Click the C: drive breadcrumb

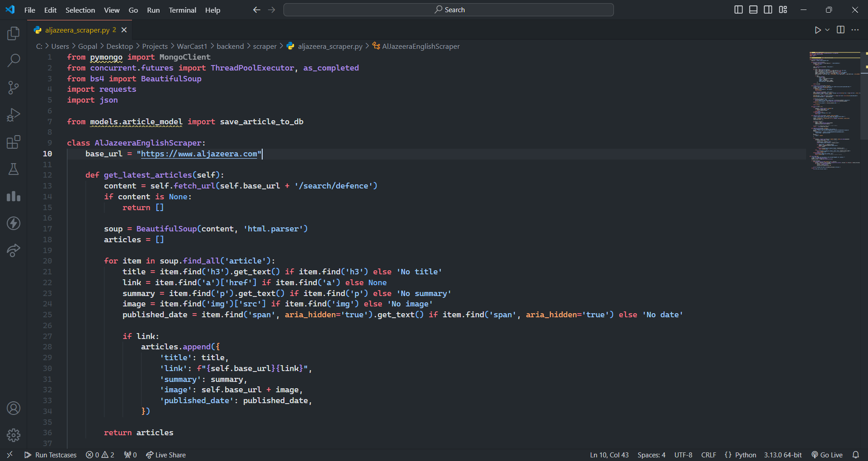pyautogui.click(x=39, y=46)
